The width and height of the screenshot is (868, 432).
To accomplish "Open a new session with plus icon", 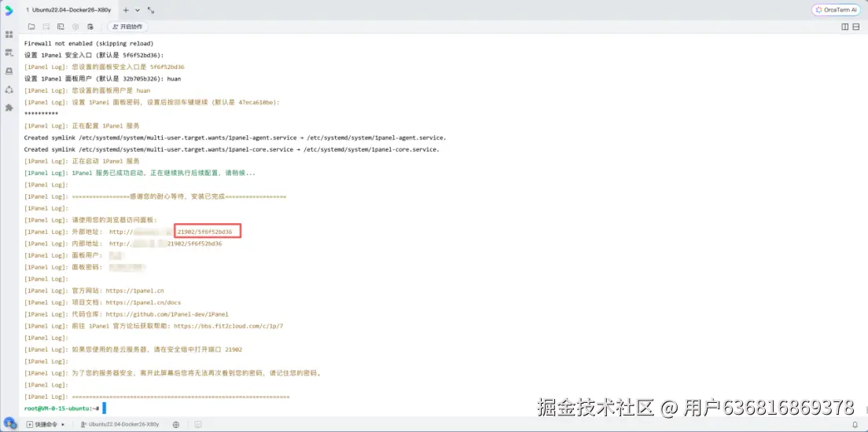I will pos(126,10).
